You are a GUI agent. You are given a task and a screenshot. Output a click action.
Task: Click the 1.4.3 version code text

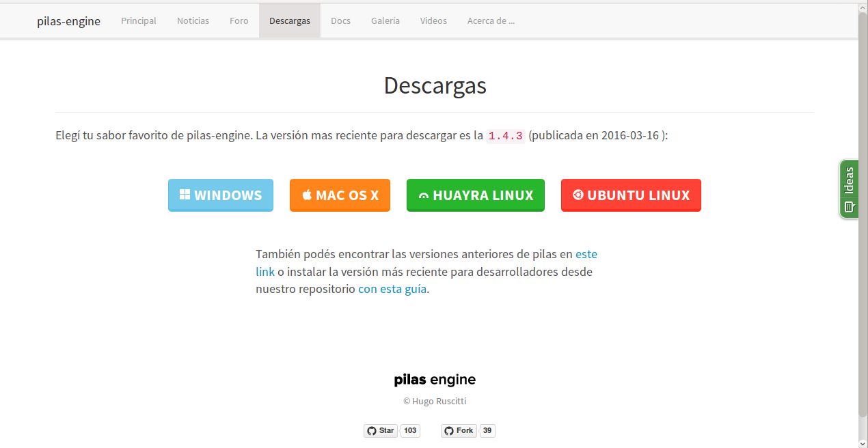pyautogui.click(x=506, y=136)
